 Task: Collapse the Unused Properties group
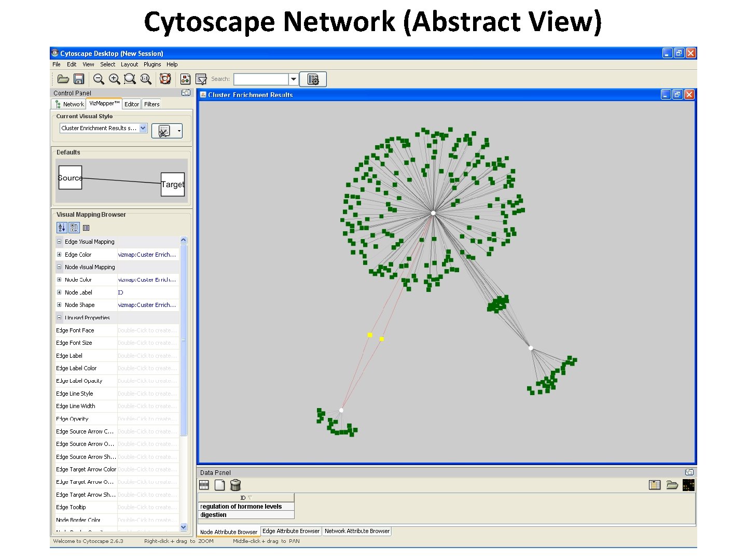pyautogui.click(x=59, y=317)
